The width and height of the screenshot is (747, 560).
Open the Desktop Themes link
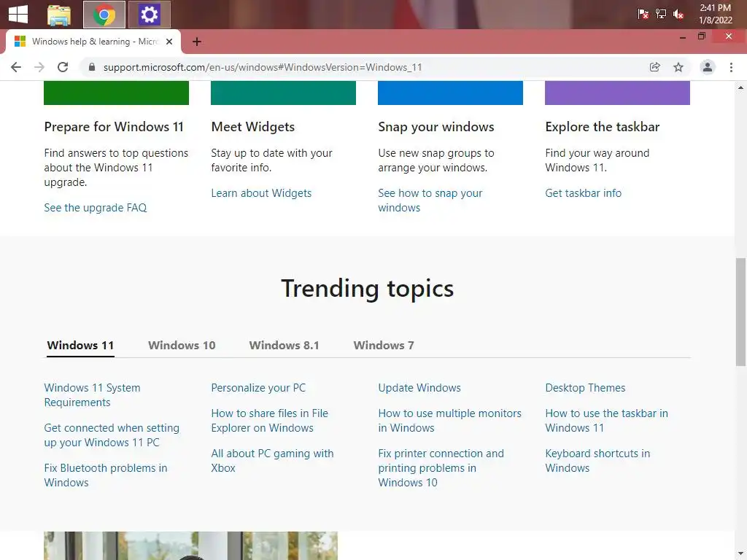[x=585, y=388]
